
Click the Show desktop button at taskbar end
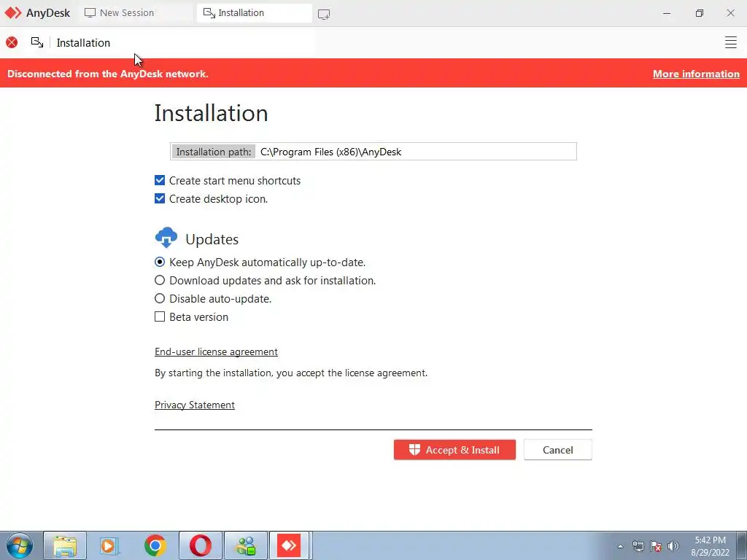[742, 545]
